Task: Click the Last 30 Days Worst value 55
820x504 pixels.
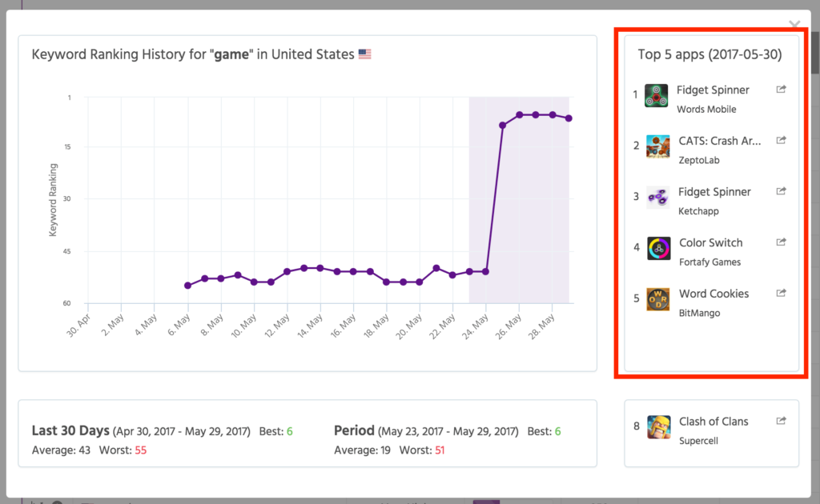Action: point(141,450)
